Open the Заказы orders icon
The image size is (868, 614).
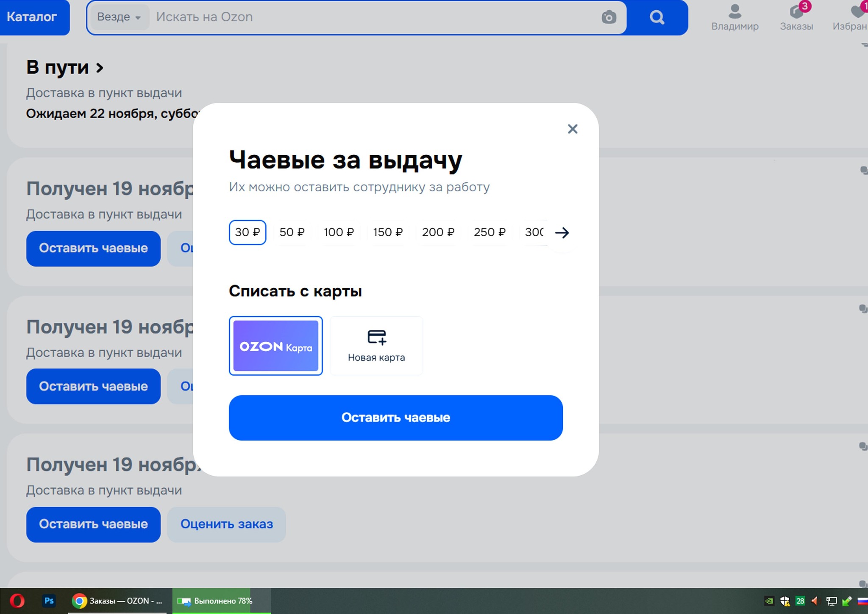[796, 12]
